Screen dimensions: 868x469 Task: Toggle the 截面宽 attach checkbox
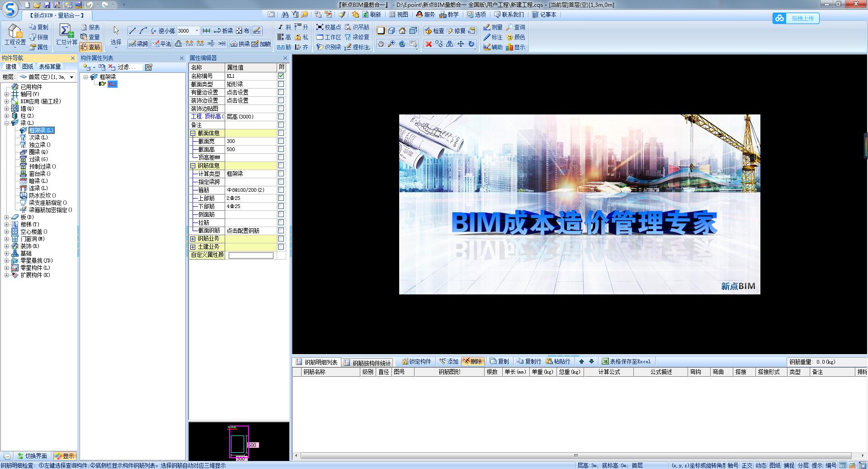point(281,141)
